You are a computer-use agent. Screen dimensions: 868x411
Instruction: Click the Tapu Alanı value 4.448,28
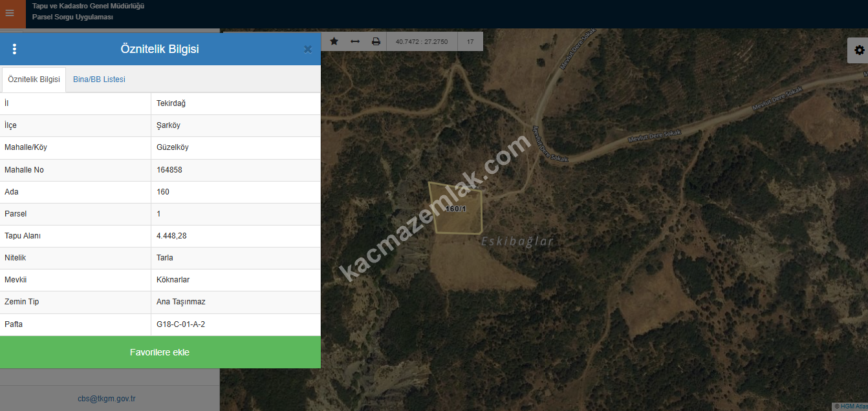point(171,236)
